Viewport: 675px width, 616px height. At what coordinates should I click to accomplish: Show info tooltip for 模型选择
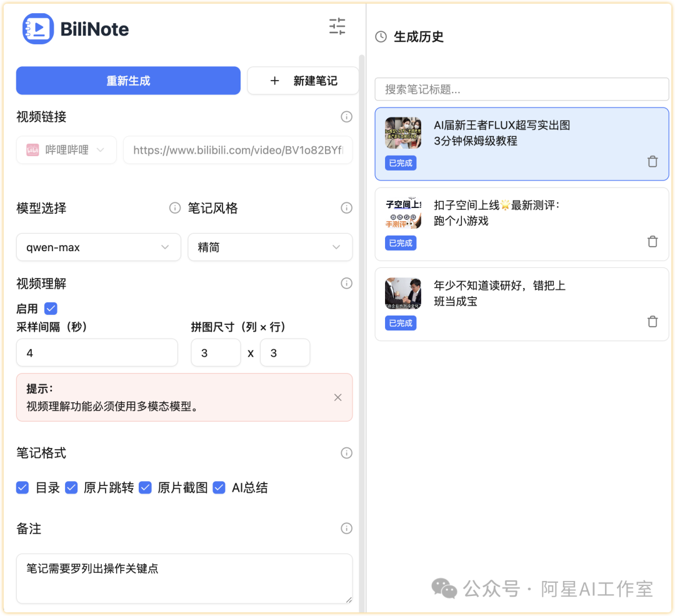[x=175, y=208]
